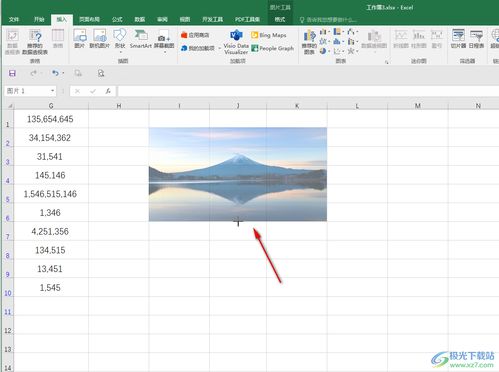The height and width of the screenshot is (372, 499).
Task: Save workbook with quick access icon
Action: 12,73
